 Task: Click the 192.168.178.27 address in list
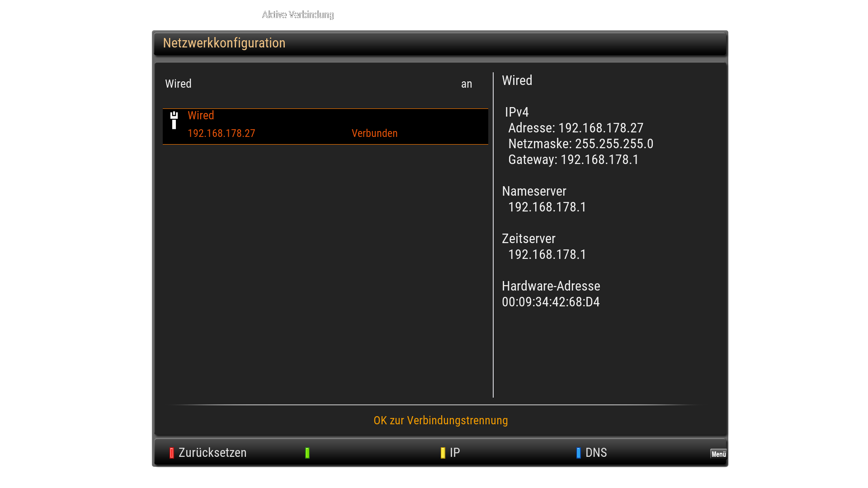tap(221, 134)
